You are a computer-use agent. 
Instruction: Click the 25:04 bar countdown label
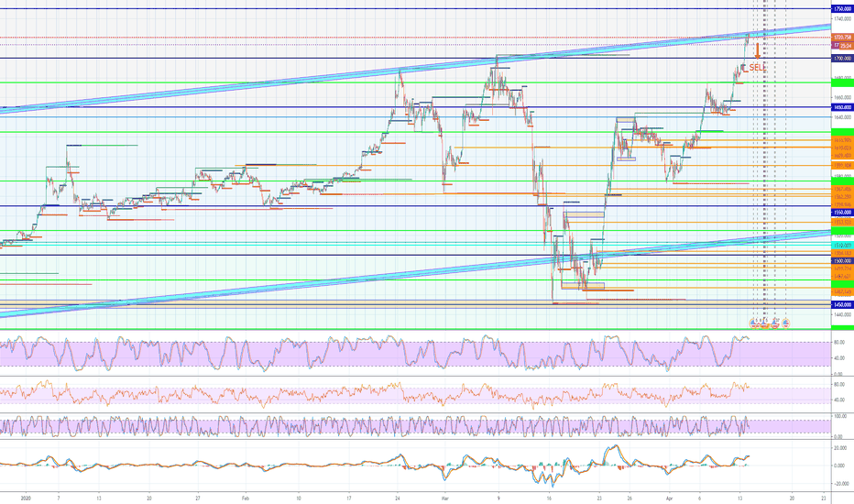pyautogui.click(x=845, y=47)
